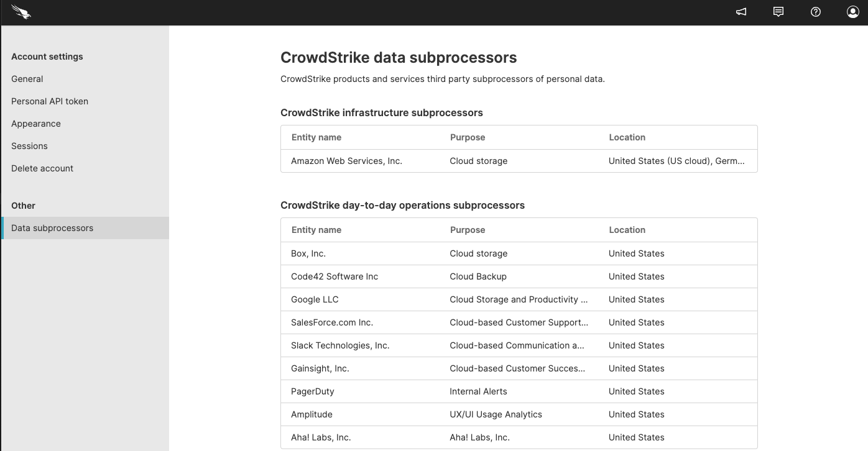Click the Slack Technologies purpose cell
Screen dimensions: 868x451
click(517, 345)
